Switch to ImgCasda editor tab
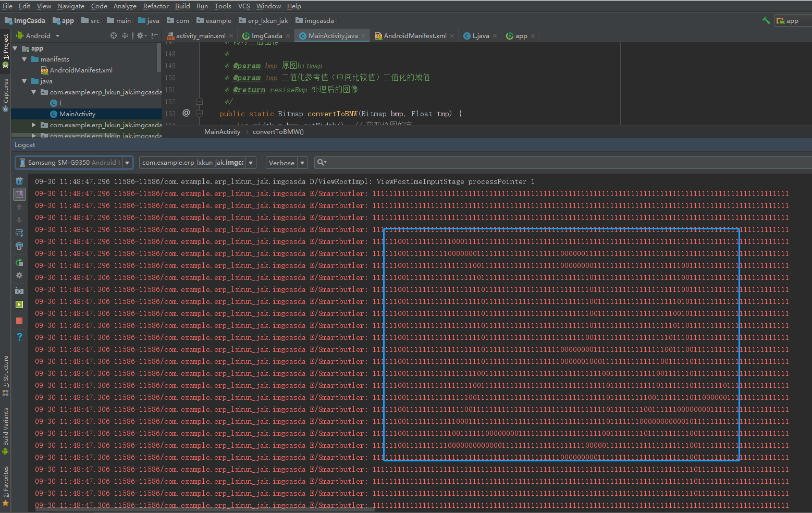 pyautogui.click(x=266, y=35)
